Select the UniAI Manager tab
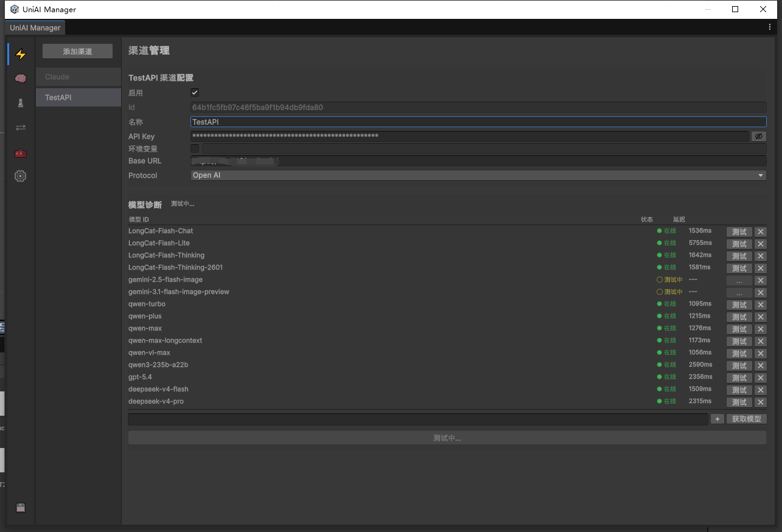The width and height of the screenshot is (782, 532). tap(35, 27)
